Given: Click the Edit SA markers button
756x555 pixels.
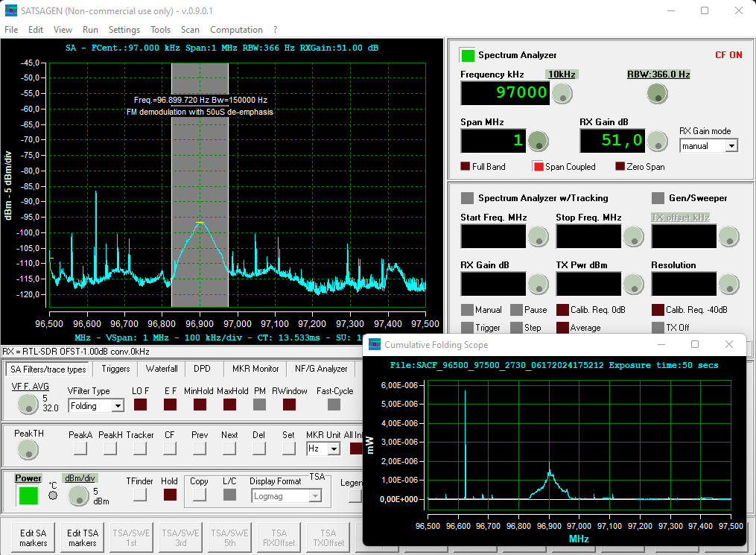Looking at the screenshot, I should click(x=34, y=538).
